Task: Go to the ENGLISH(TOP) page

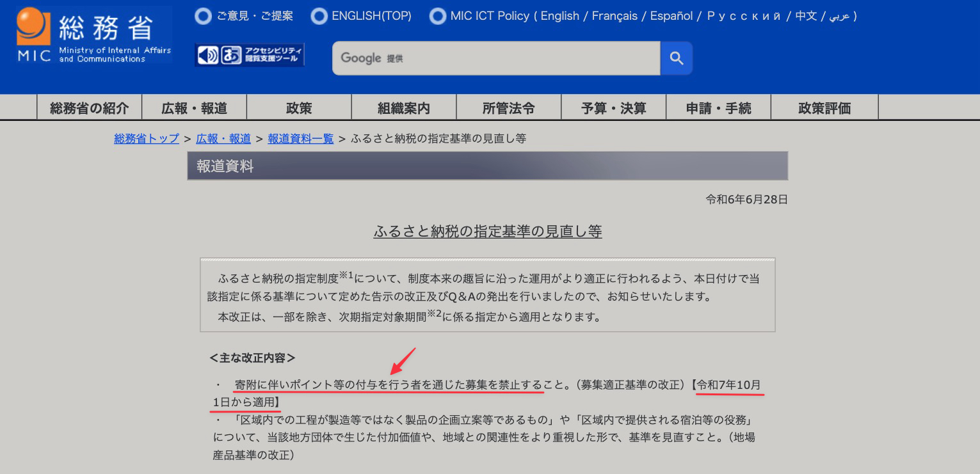Action: (x=371, y=16)
